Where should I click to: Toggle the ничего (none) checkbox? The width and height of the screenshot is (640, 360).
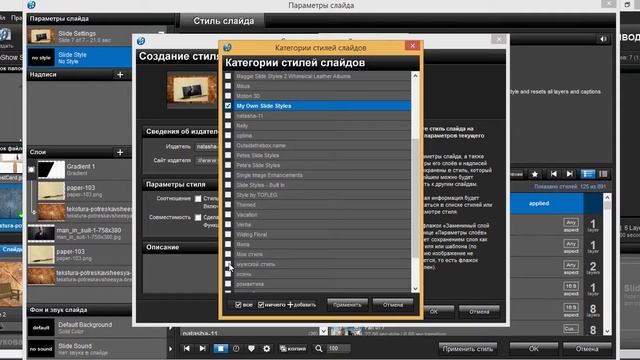(x=261, y=305)
